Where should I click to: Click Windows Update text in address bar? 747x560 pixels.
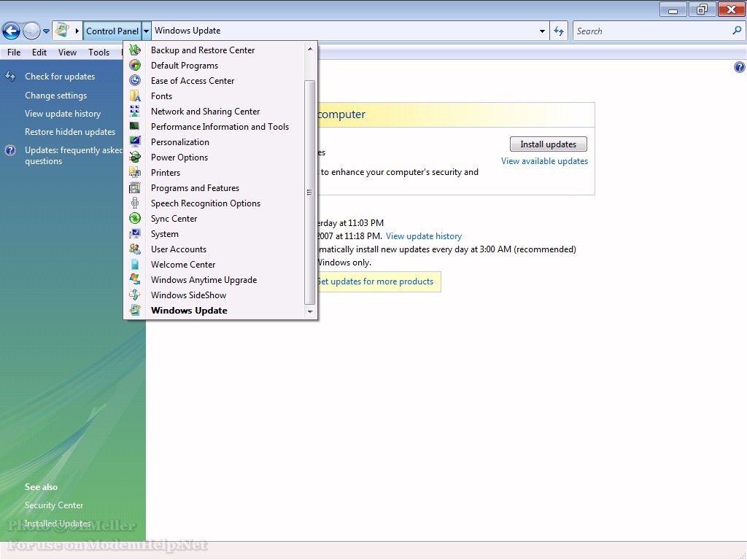tap(187, 31)
